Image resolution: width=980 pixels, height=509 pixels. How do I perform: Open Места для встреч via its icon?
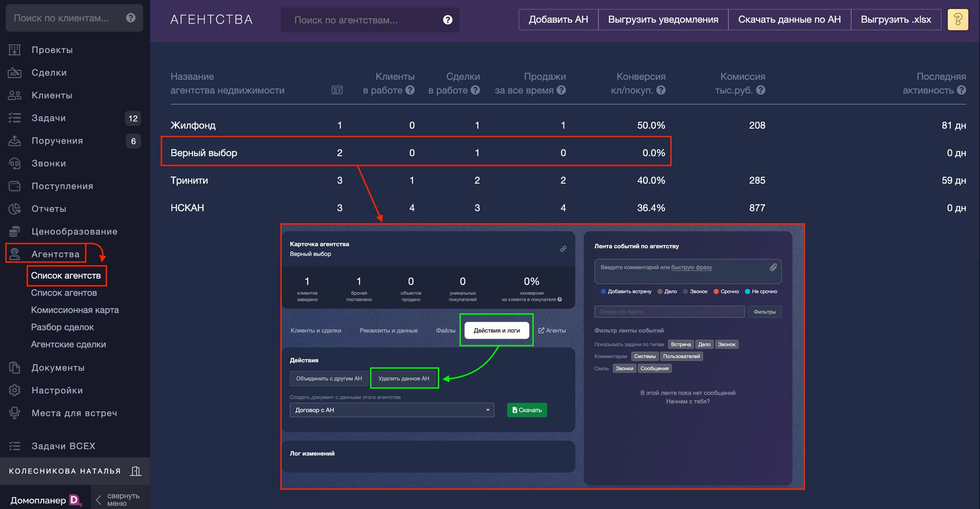click(x=14, y=413)
